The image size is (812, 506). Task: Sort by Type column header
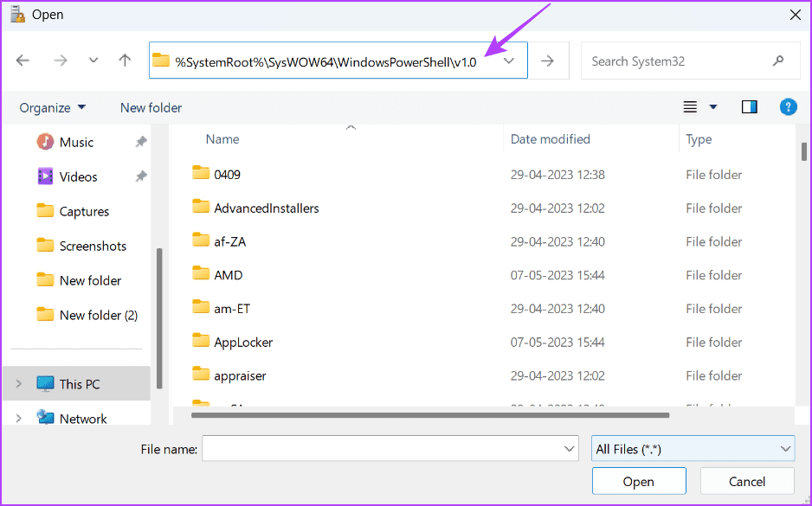(699, 139)
